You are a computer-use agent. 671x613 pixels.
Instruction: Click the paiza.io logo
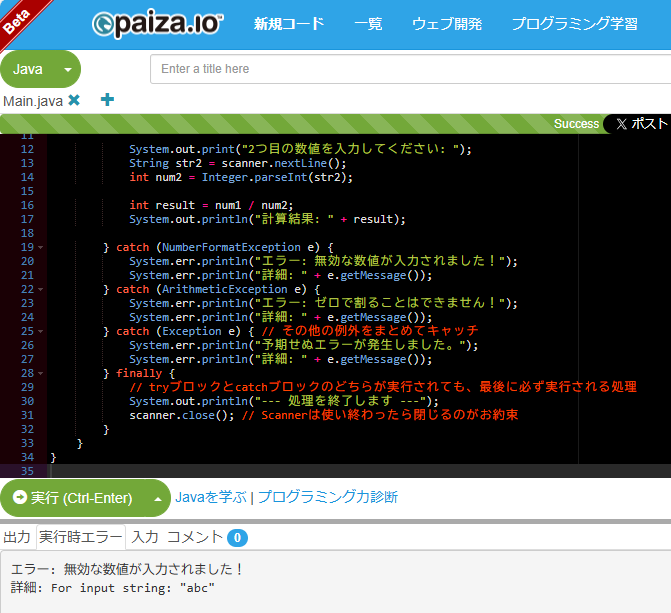pos(158,24)
